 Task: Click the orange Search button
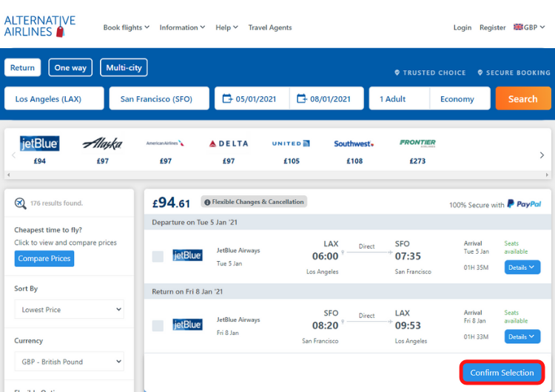523,98
